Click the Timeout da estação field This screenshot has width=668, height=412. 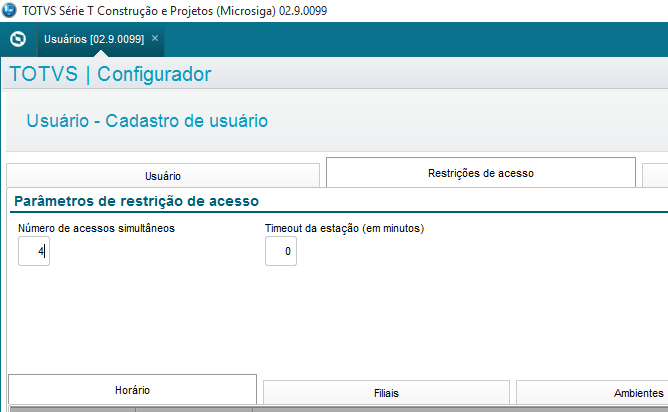[281, 251]
